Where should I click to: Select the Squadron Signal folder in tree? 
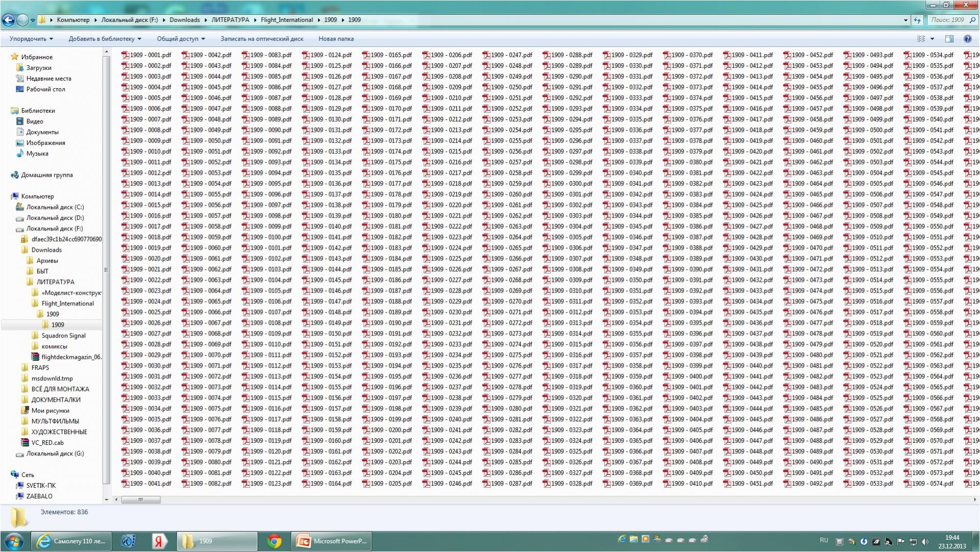63,335
